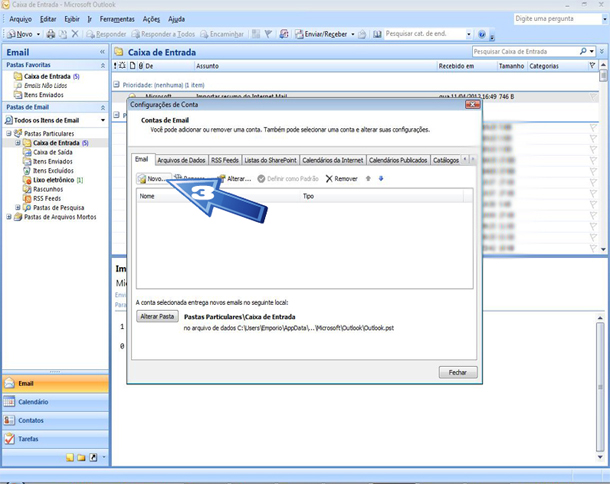Viewport: 610px width, 484px height.
Task: Open the Ferramentas menu
Action: point(117,19)
